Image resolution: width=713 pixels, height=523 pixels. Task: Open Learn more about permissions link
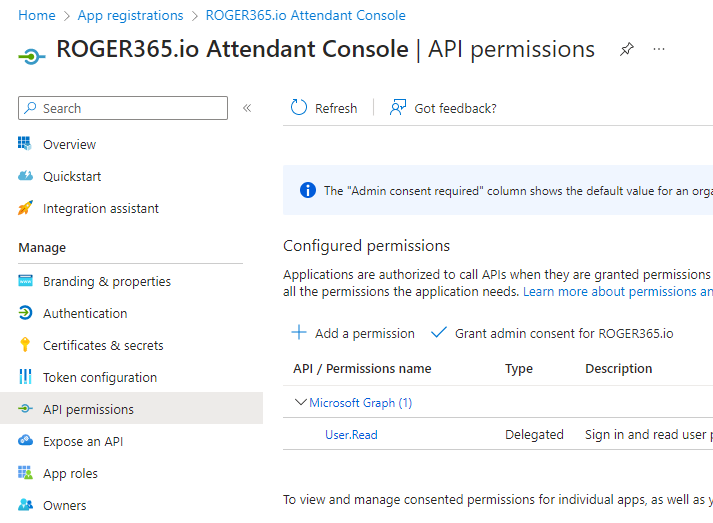tap(616, 292)
